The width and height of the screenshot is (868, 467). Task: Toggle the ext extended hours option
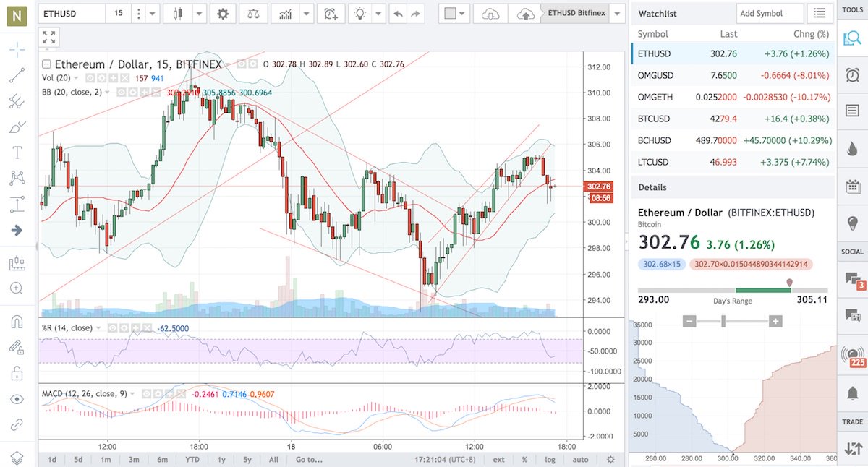click(x=499, y=459)
